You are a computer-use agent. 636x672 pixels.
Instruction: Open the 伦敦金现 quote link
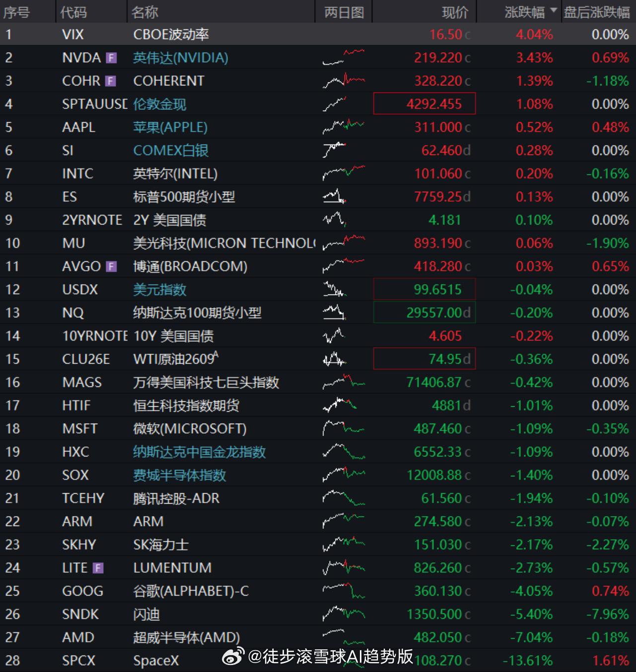click(x=160, y=104)
